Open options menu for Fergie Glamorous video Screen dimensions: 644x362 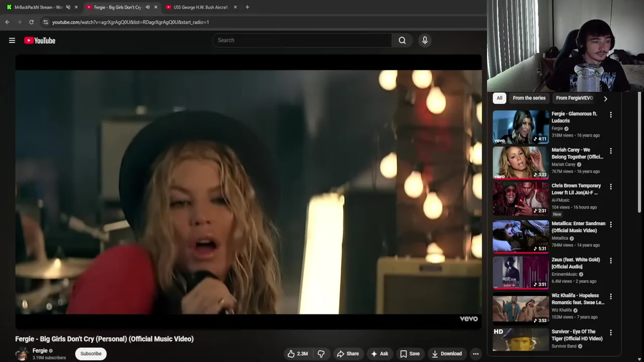pos(611,115)
